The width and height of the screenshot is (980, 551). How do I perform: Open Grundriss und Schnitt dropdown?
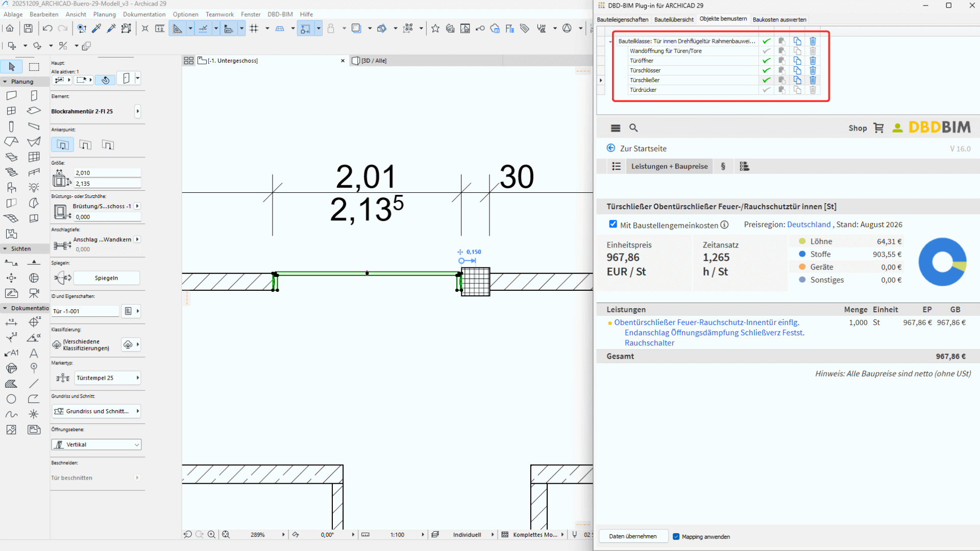(96, 411)
